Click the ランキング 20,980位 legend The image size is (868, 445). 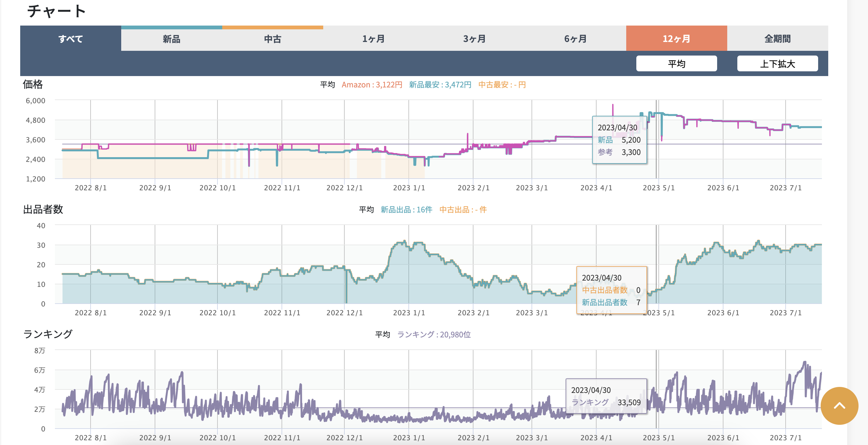pyautogui.click(x=434, y=335)
